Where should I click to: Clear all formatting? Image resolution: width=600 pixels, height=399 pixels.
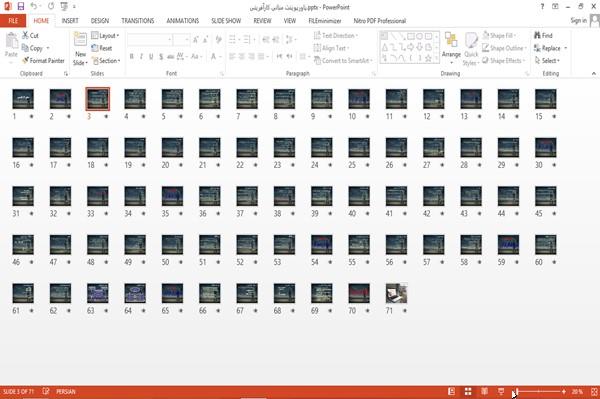[218, 39]
